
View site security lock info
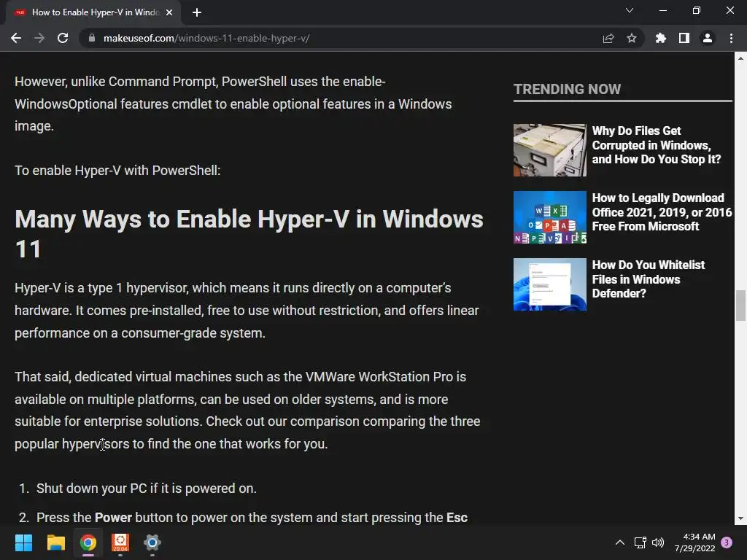click(91, 38)
